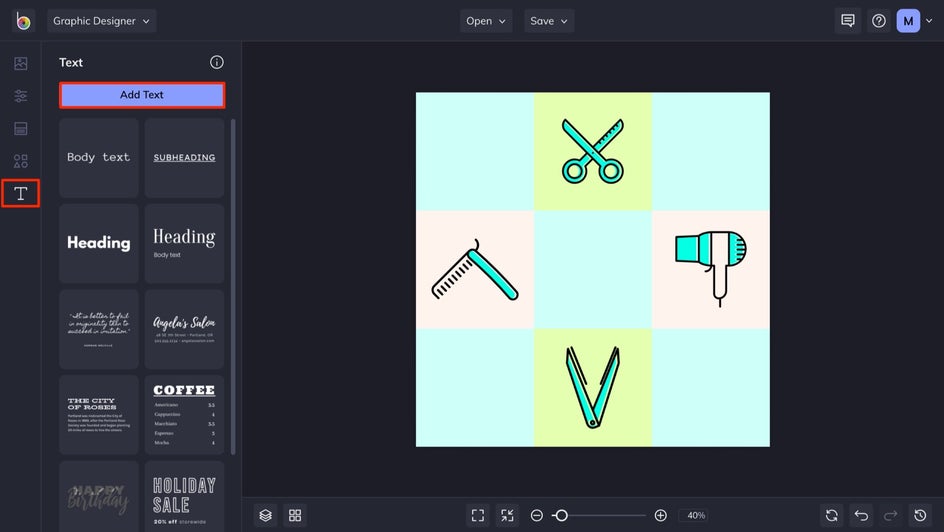The width and height of the screenshot is (944, 532).
Task: Expand the account menu chevron
Action: click(929, 21)
